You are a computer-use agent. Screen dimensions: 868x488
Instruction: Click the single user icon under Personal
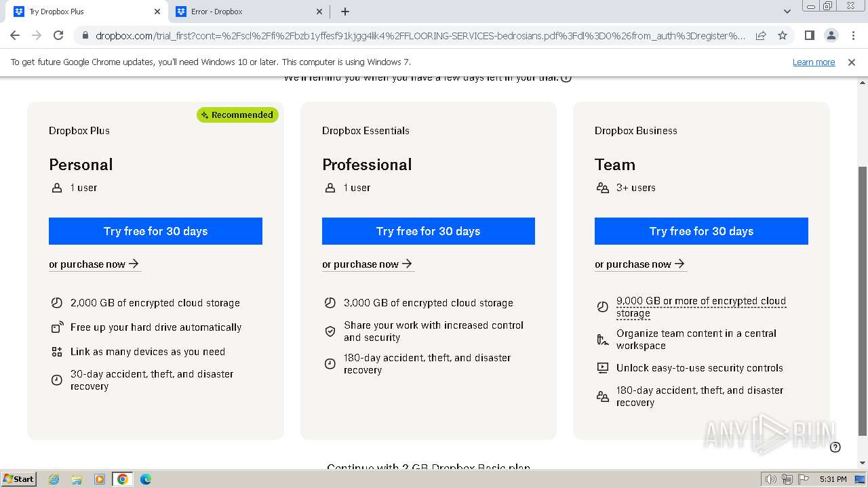click(x=57, y=188)
